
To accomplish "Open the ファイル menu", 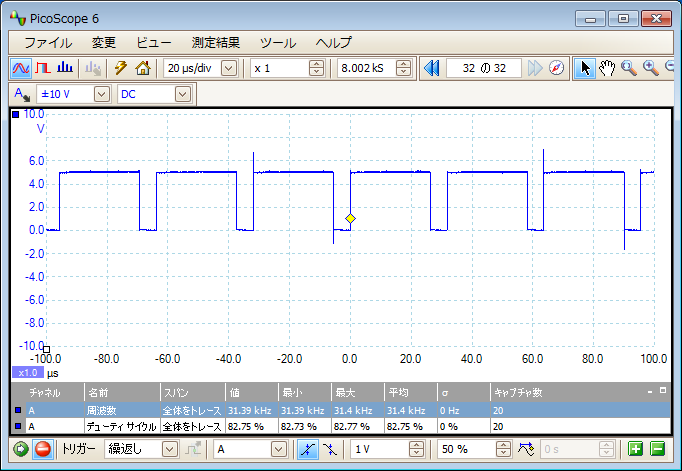I will 48,43.
